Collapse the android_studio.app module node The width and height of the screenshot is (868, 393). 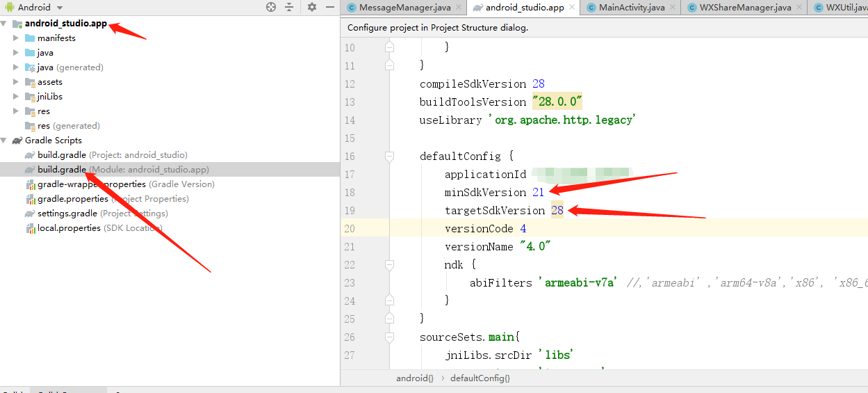(x=4, y=24)
